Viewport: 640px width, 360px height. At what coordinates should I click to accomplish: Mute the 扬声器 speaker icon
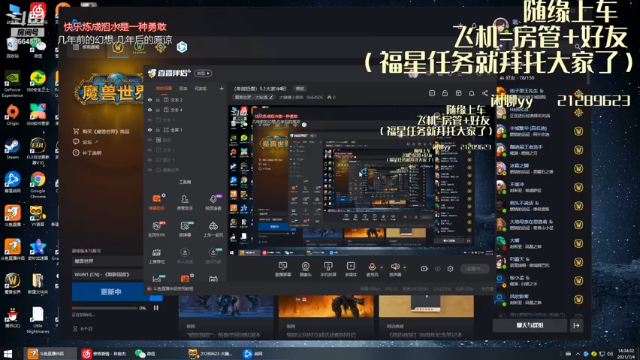click(x=395, y=267)
